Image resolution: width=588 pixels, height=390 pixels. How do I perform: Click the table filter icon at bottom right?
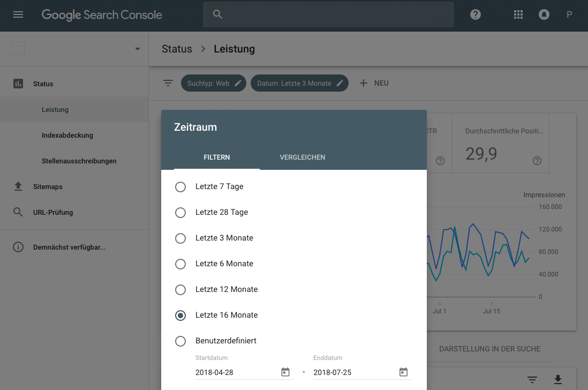[x=532, y=380]
